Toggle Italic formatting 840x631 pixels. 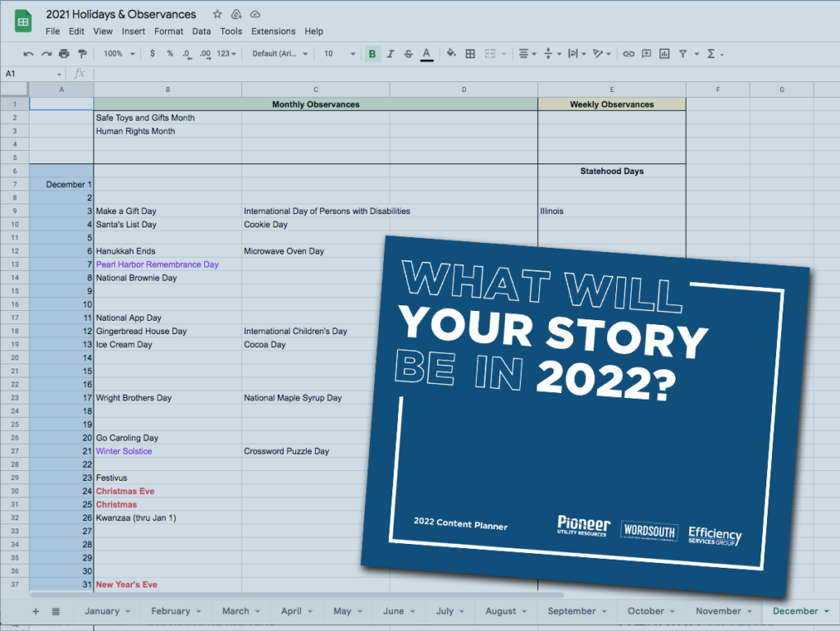[x=390, y=54]
